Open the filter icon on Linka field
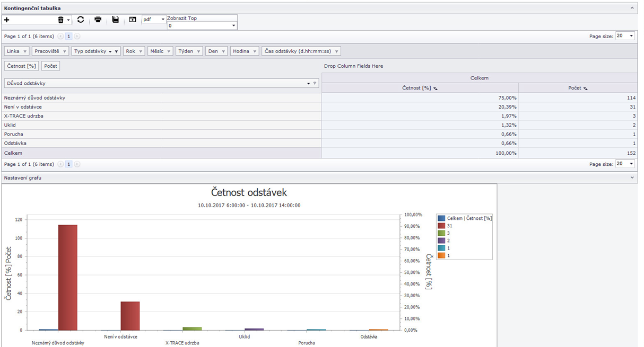This screenshot has height=347, width=644. [25, 51]
